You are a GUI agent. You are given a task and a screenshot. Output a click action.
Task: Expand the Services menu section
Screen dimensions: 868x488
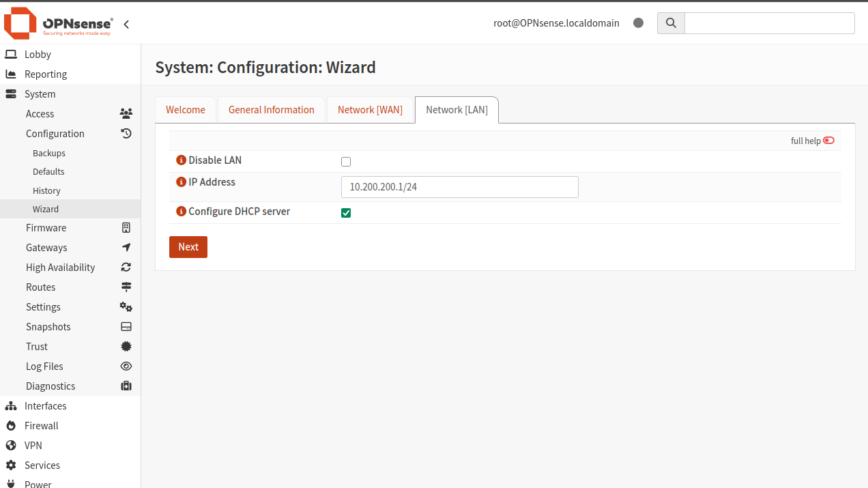[42, 465]
